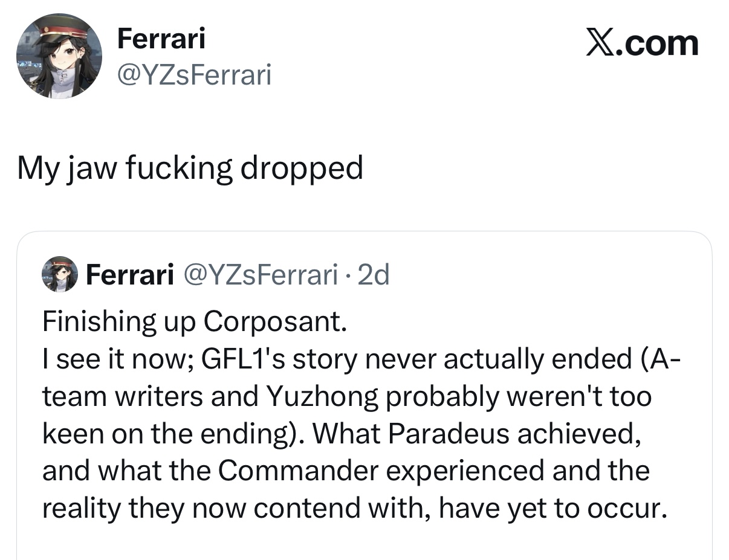Click the "2d" timestamp
Image resolution: width=729 pixels, height=560 pixels.
click(374, 275)
